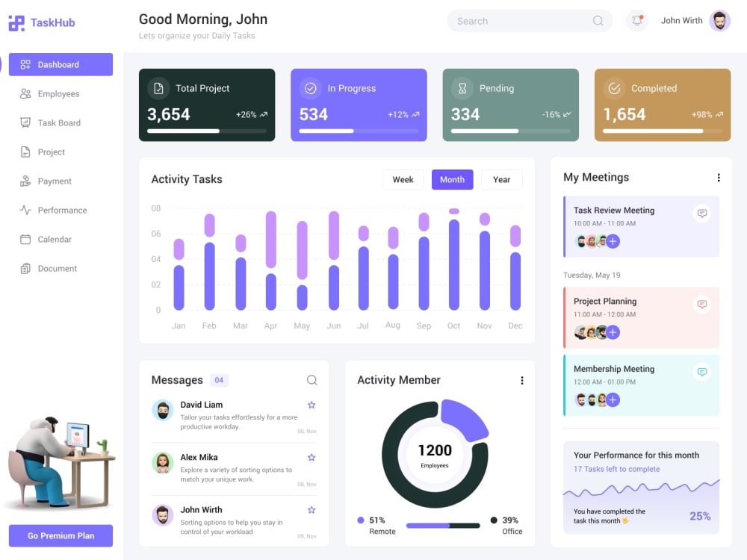Click the '+26%' trend on Total Project
This screenshot has height=560, width=747.
coord(252,115)
